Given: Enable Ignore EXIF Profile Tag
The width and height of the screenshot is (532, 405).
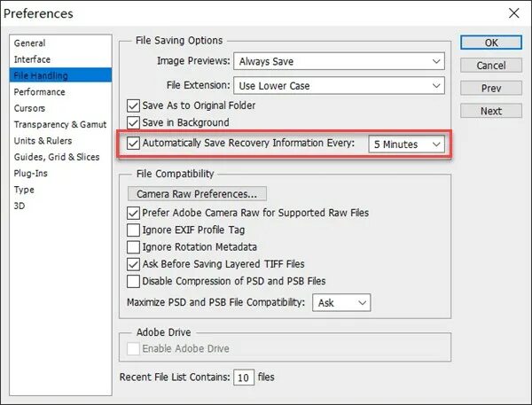Looking at the screenshot, I should 133,230.
